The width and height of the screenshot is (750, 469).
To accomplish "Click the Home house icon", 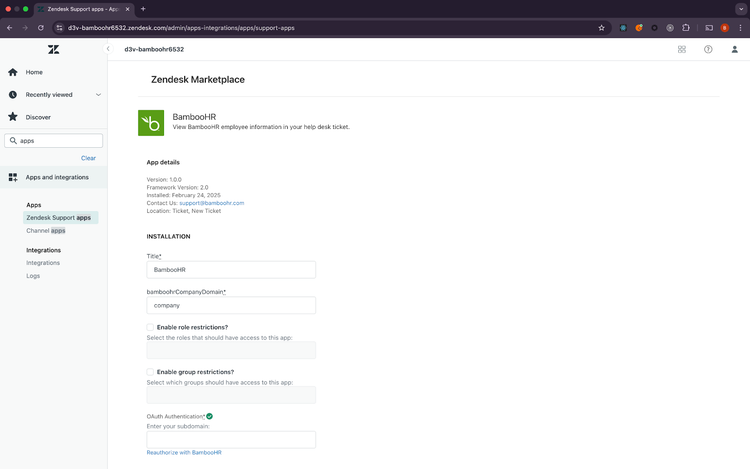I will (x=13, y=72).
